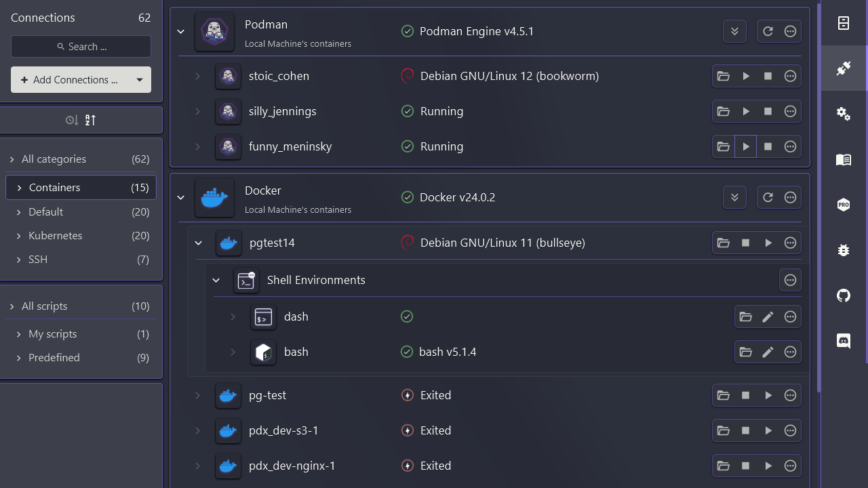Open the documentation book sidebar tab
This screenshot has height=488, width=868.
(x=844, y=159)
